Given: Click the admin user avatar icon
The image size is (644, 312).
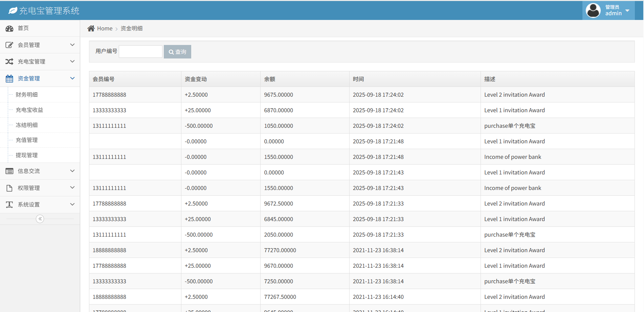Looking at the screenshot, I should pos(593,10).
